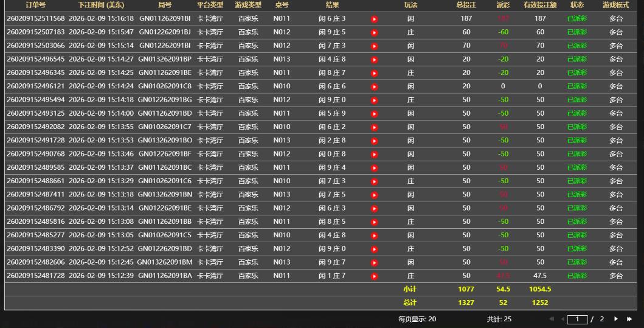
Task: Open replay icon for order 260209152496121
Action: 375,86
